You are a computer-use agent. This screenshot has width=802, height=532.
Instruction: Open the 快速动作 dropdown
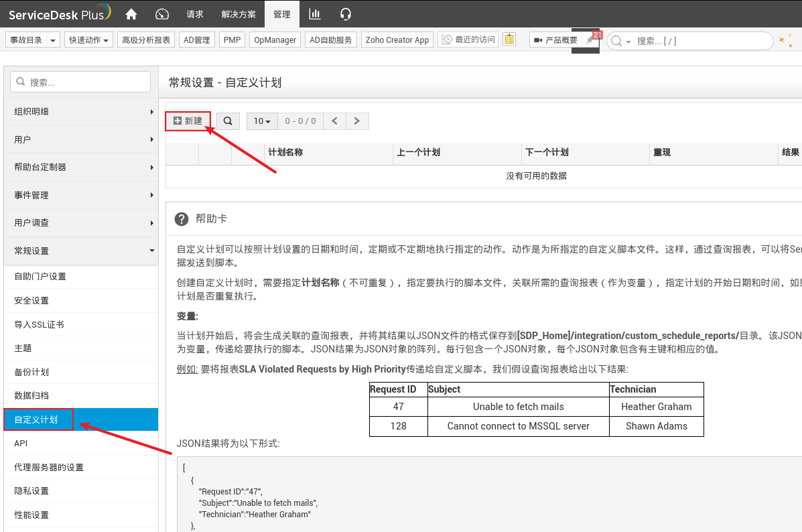pyautogui.click(x=89, y=40)
